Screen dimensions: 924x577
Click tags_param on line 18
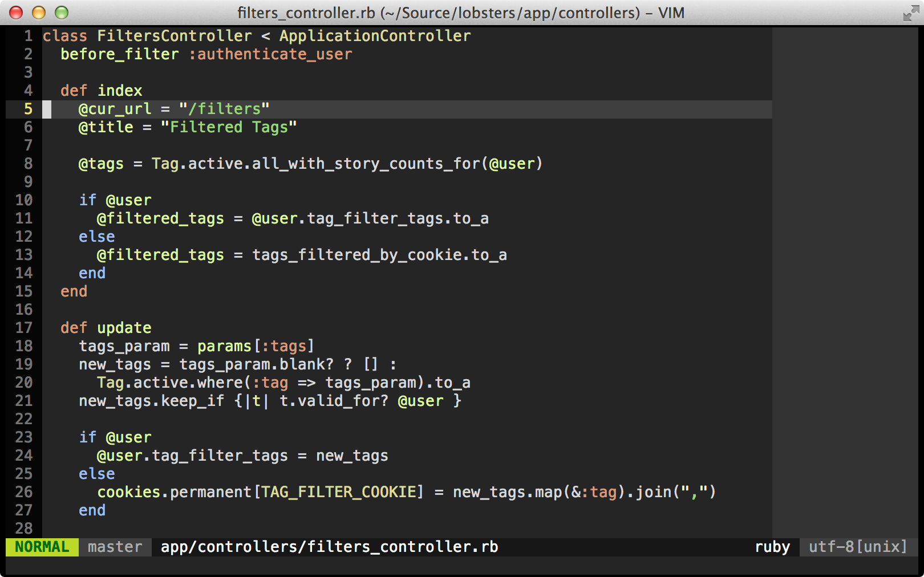click(x=124, y=346)
